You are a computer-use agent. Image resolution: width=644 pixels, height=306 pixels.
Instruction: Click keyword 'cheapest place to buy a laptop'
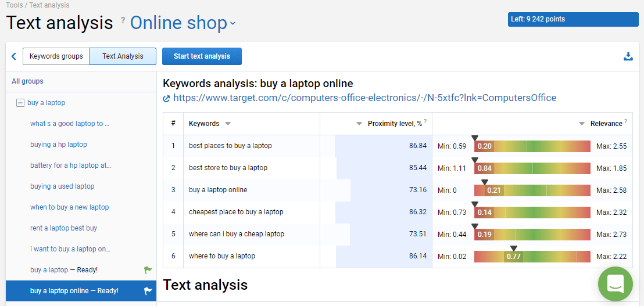[236, 212]
